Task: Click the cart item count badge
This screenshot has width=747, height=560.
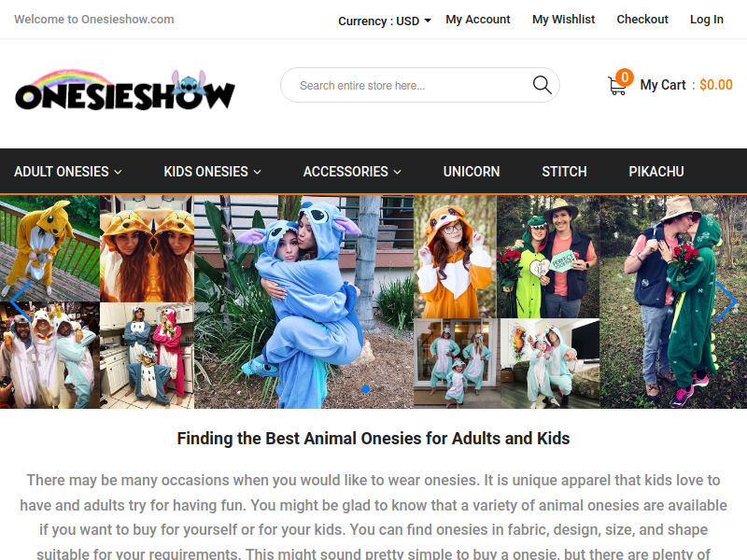Action: [624, 77]
